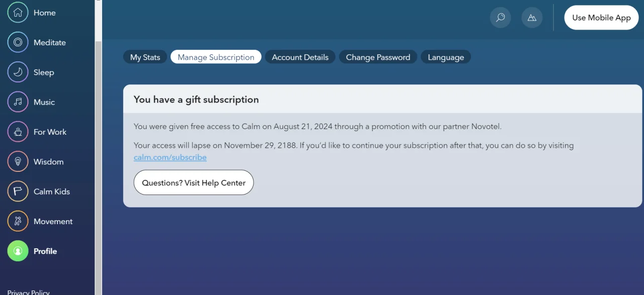Open the Calm Kids flag icon
The image size is (644, 295).
tap(18, 191)
